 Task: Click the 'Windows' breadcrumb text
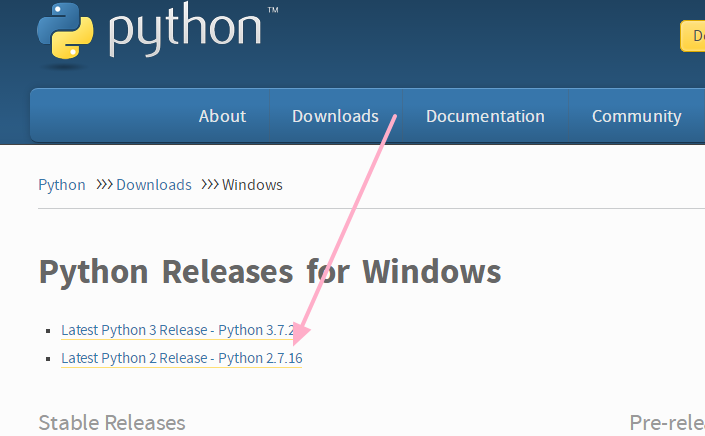click(252, 185)
